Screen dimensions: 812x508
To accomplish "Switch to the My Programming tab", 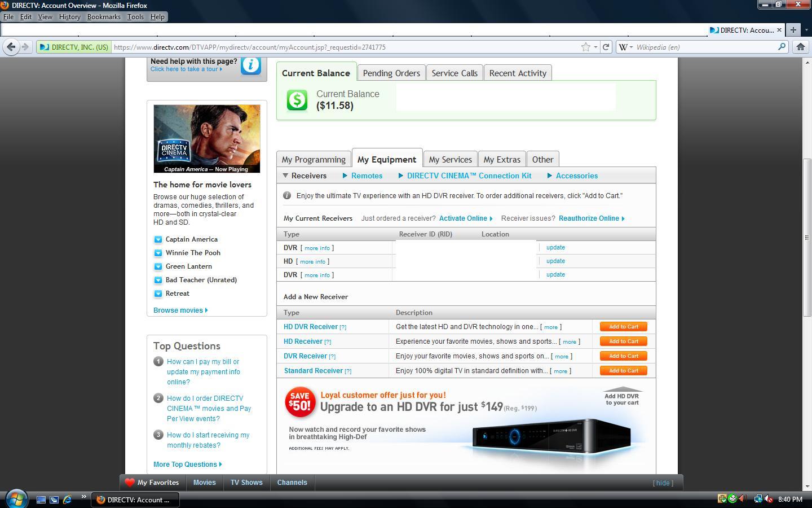I will (314, 159).
